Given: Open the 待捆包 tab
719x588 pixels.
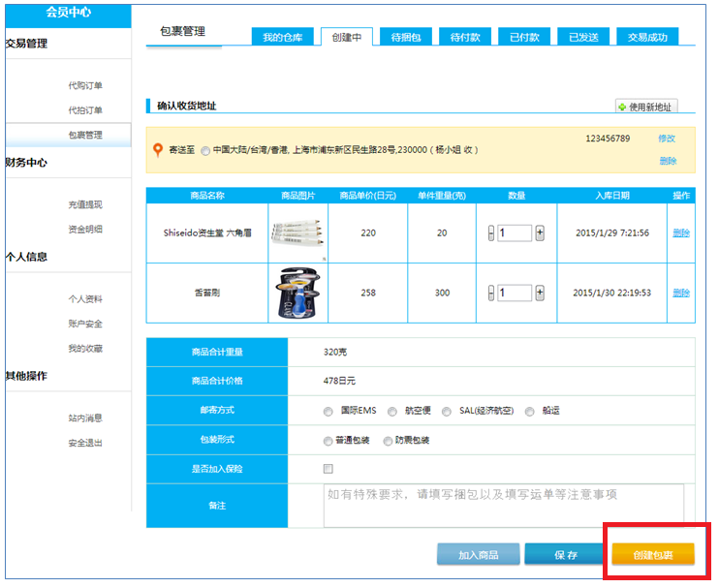Looking at the screenshot, I should pos(406,37).
